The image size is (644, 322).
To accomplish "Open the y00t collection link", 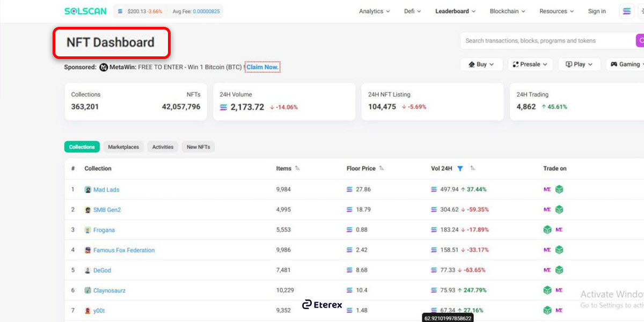I will click(x=99, y=311).
